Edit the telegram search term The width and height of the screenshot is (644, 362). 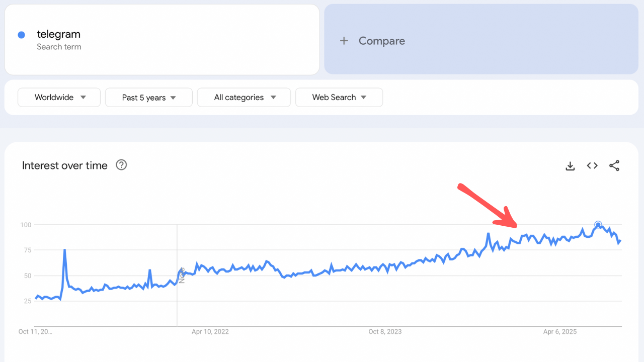click(58, 35)
